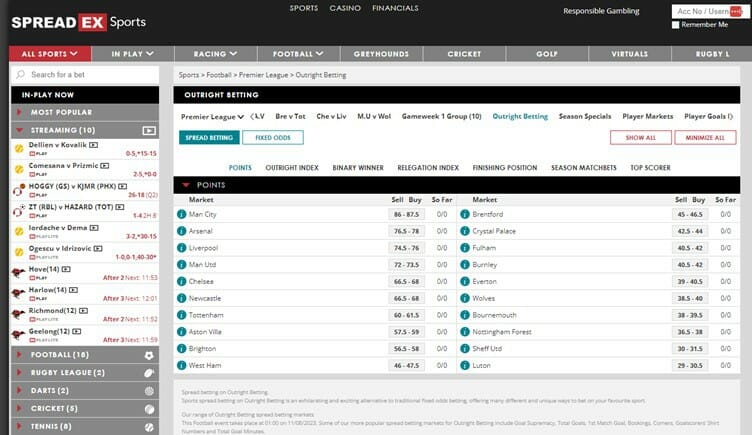Click Man City price 86 - 87.5

pyautogui.click(x=406, y=214)
